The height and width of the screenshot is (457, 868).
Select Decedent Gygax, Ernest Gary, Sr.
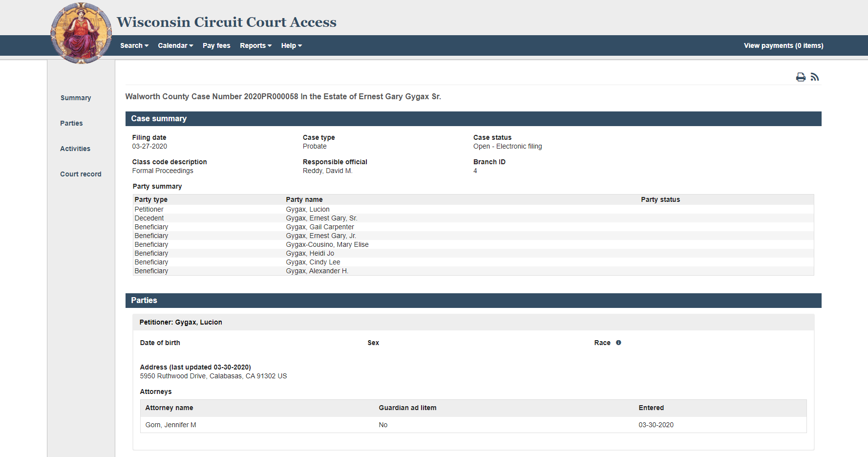pos(473,218)
